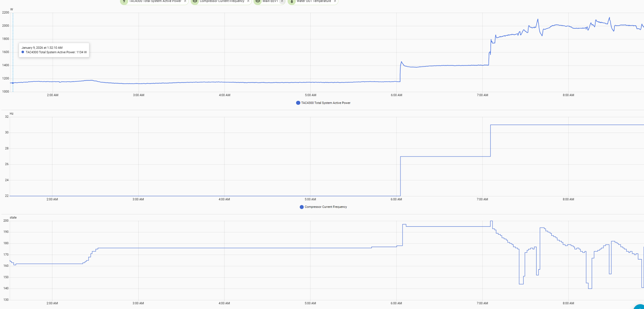
Task: Click thermometer icon on Water OUT Temperature chip
Action: click(x=292, y=1)
